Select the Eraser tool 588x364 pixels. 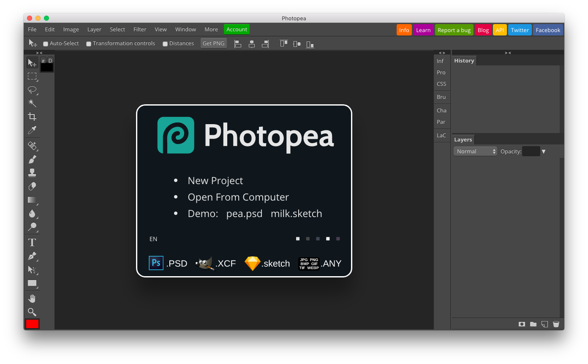32,186
